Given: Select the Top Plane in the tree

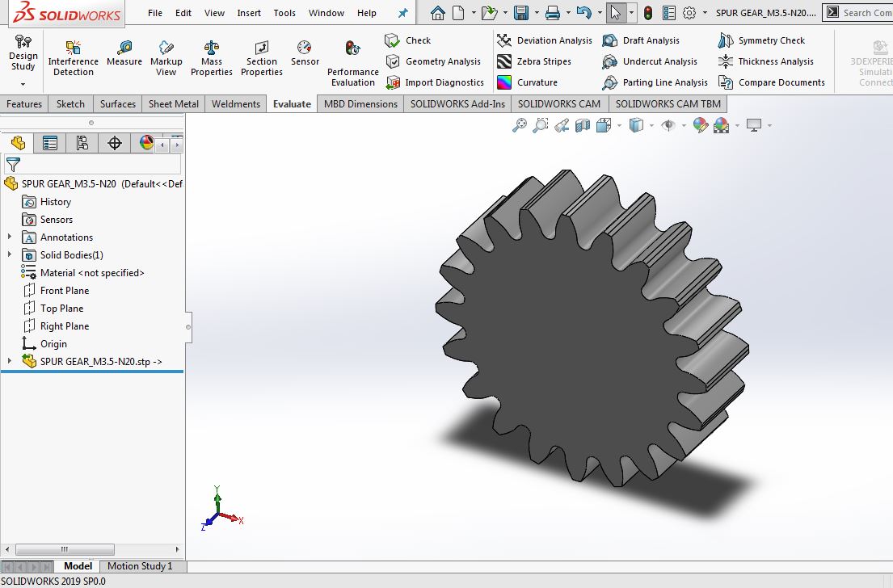Looking at the screenshot, I should 53,308.
